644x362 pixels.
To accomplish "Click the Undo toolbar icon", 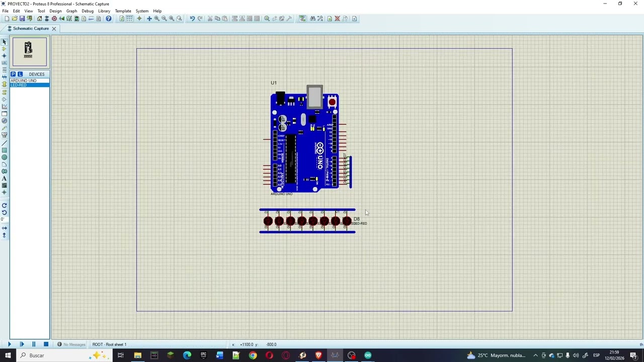I will point(192,19).
